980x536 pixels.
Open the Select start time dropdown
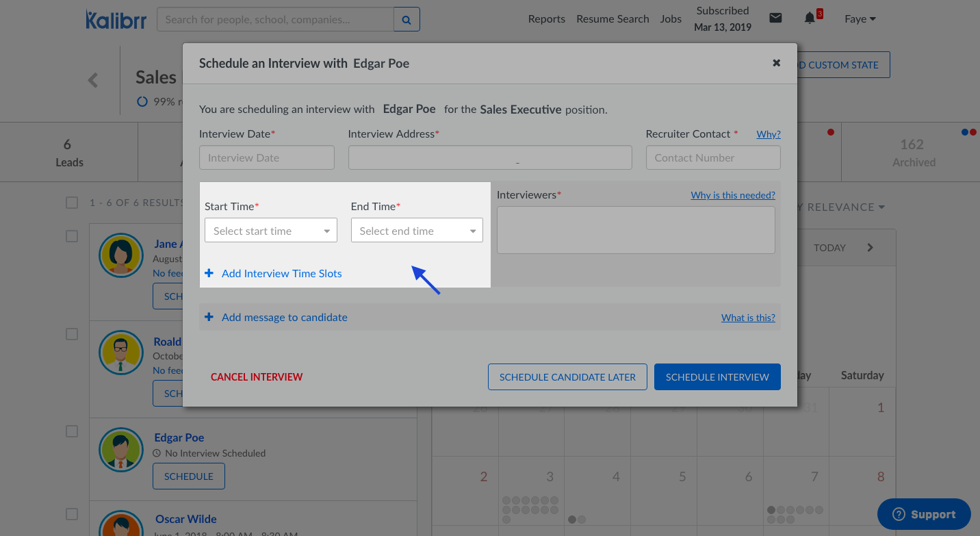(x=271, y=231)
